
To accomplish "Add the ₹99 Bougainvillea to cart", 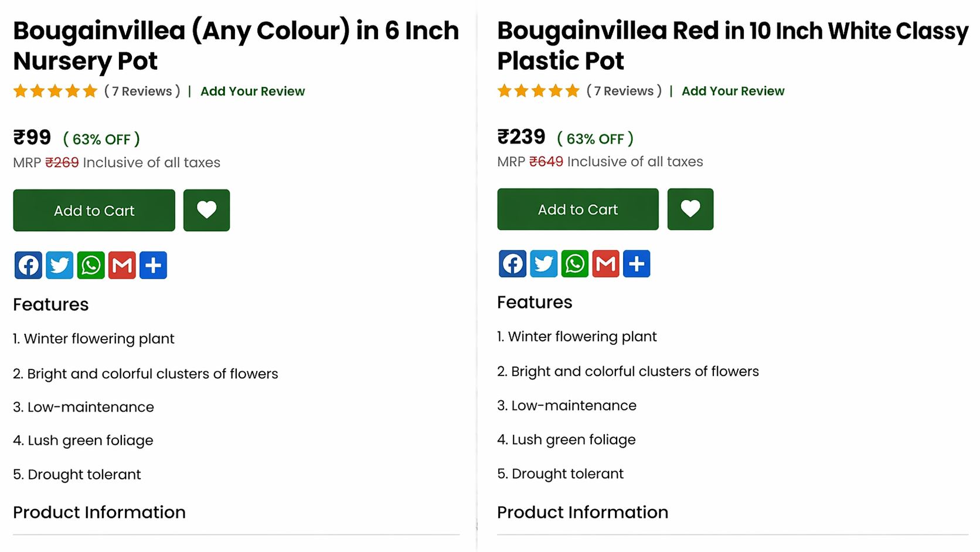I will click(94, 210).
